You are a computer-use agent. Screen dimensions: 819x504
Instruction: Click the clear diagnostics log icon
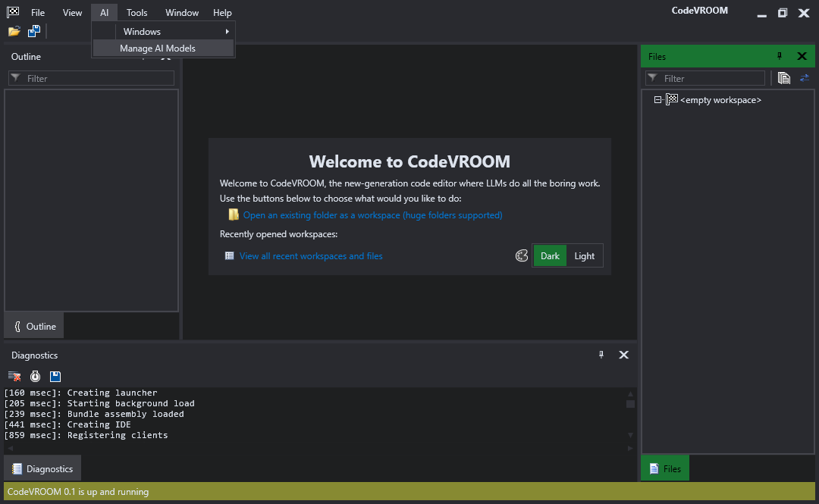click(x=14, y=376)
